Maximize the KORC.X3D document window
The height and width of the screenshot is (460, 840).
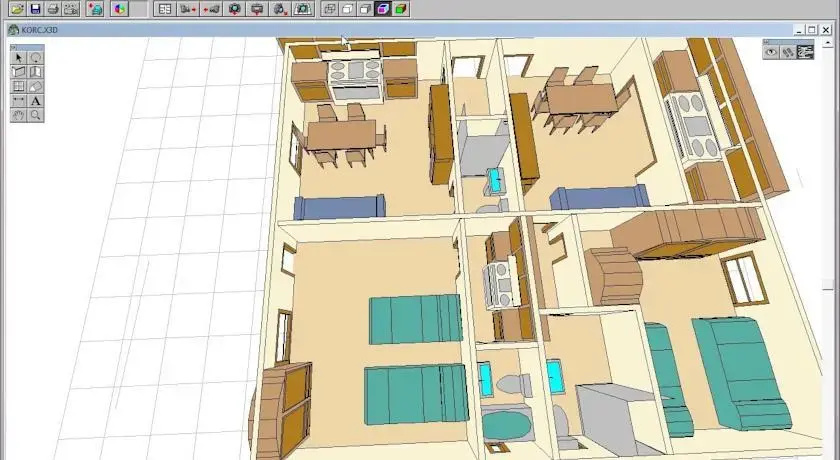coord(812,30)
